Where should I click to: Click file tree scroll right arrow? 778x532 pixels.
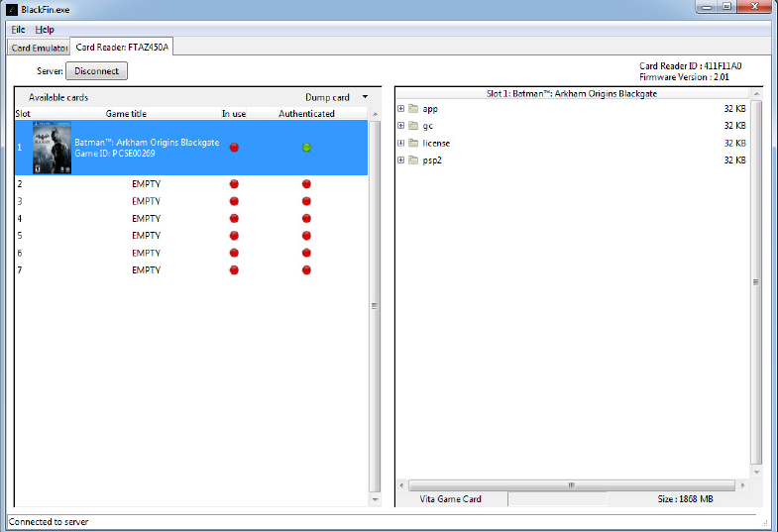742,484
